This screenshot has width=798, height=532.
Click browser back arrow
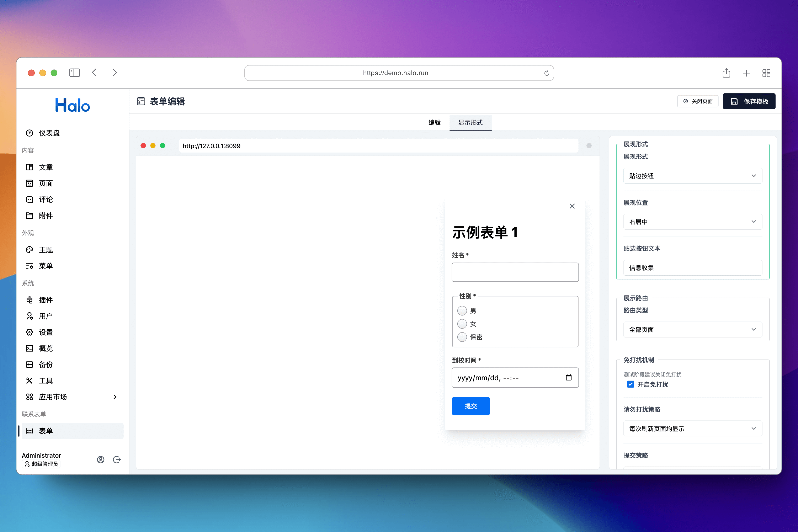click(x=94, y=73)
